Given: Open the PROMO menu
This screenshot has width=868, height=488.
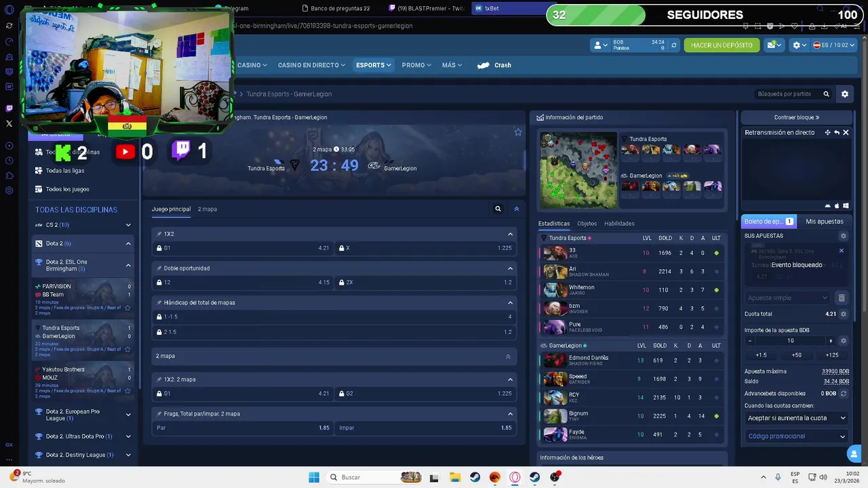Looking at the screenshot, I should click(x=416, y=65).
